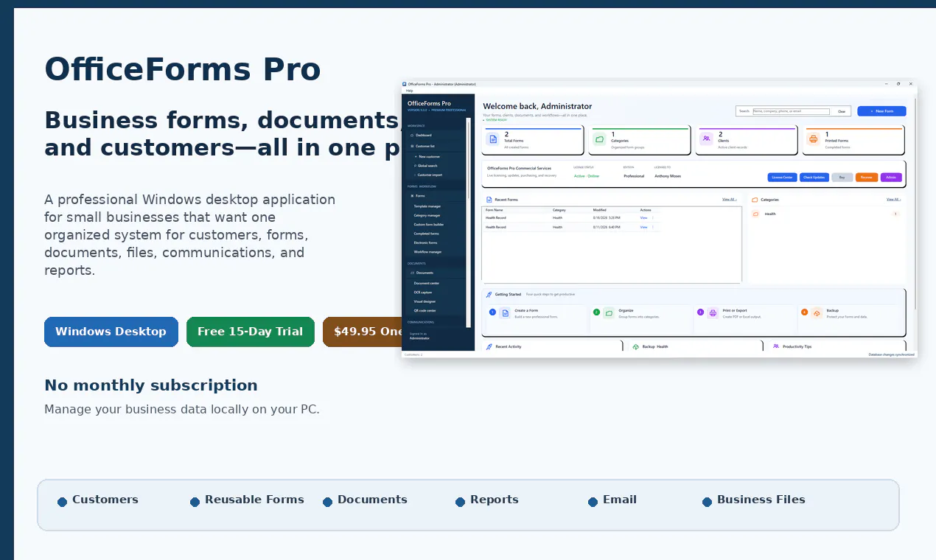This screenshot has height=560, width=936.
Task: Click the orange Printed Forms printer icon
Action: (x=813, y=139)
